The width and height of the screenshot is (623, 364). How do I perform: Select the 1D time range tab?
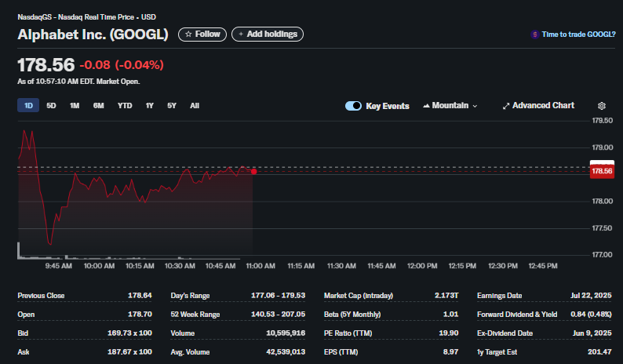pos(28,105)
